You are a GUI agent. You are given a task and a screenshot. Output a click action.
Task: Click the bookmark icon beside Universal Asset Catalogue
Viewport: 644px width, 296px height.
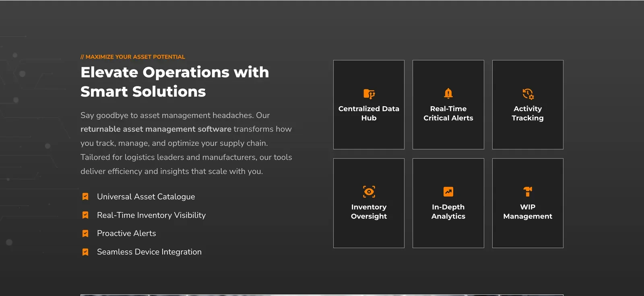85,197
